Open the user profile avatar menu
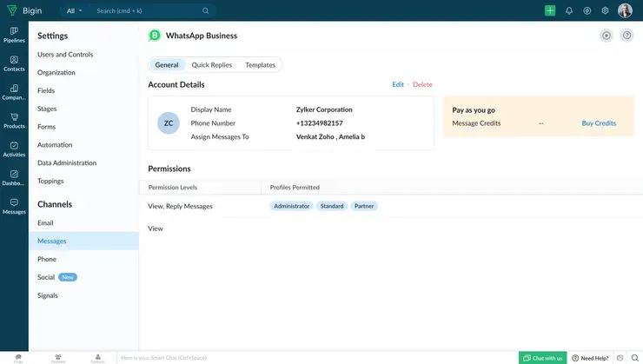Viewport: 643px width, 364px height. pyautogui.click(x=625, y=10)
